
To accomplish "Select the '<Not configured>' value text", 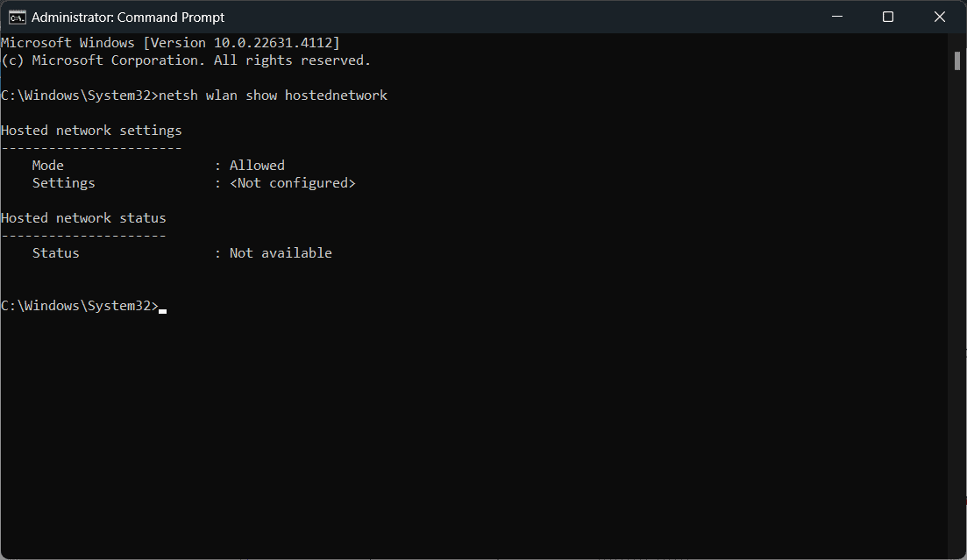I will coord(292,183).
